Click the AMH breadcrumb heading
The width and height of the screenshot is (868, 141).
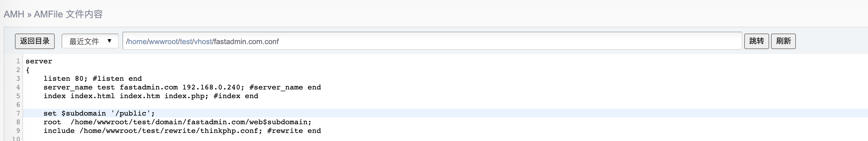click(x=14, y=14)
